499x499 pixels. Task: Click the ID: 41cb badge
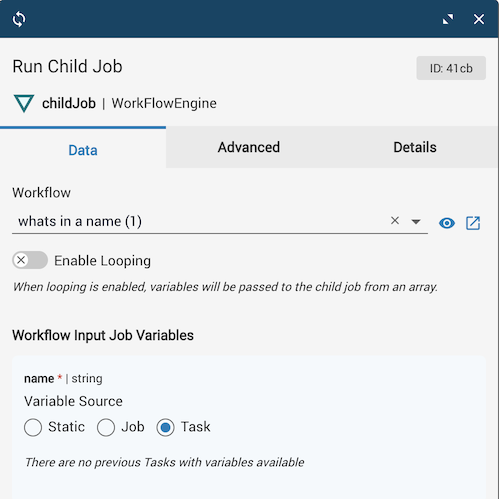coord(451,68)
